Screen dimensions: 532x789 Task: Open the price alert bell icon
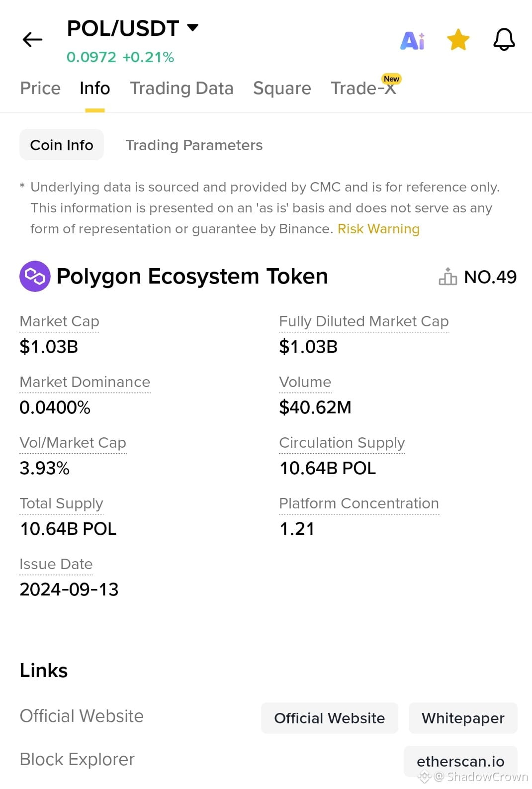[x=504, y=39]
